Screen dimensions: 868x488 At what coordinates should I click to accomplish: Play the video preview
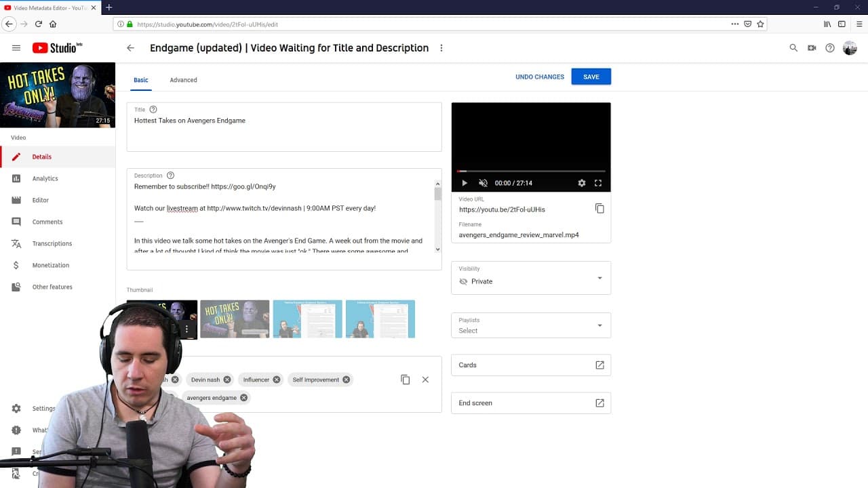(465, 183)
